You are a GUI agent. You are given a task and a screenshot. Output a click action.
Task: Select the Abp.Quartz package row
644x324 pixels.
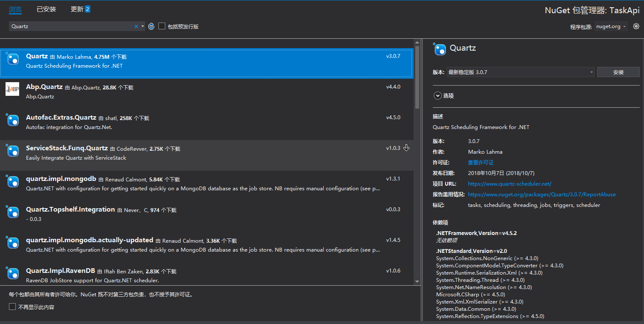pyautogui.click(x=207, y=94)
